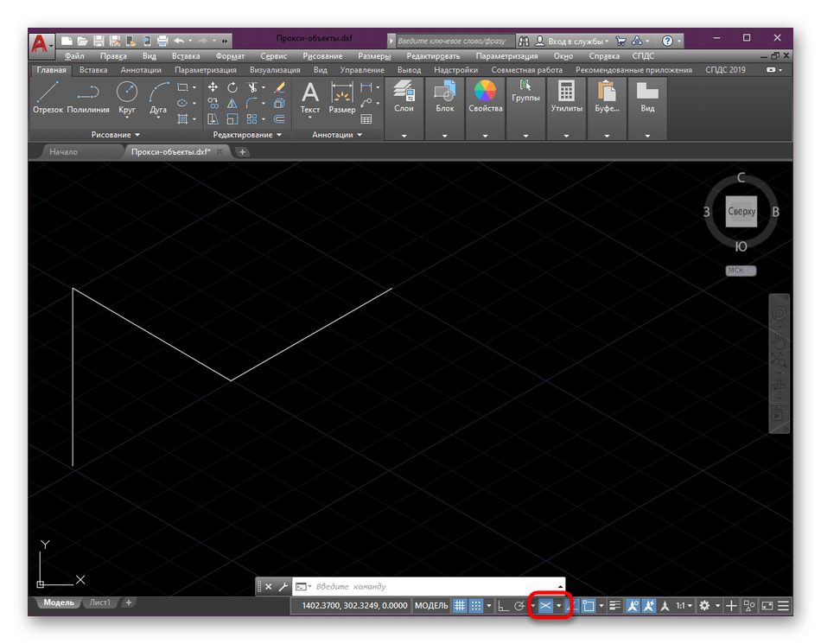Select the Stretch tool icon
Viewport: 821px width, 644px height.
click(x=213, y=119)
